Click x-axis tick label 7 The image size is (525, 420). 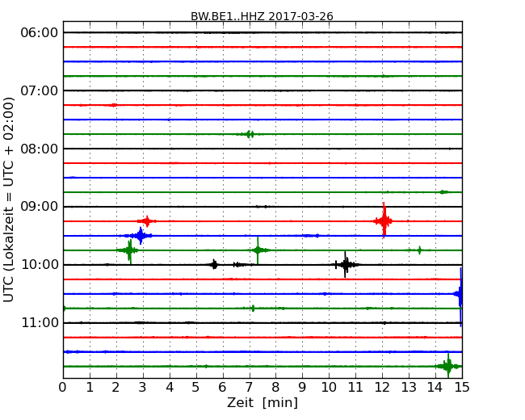click(x=249, y=388)
